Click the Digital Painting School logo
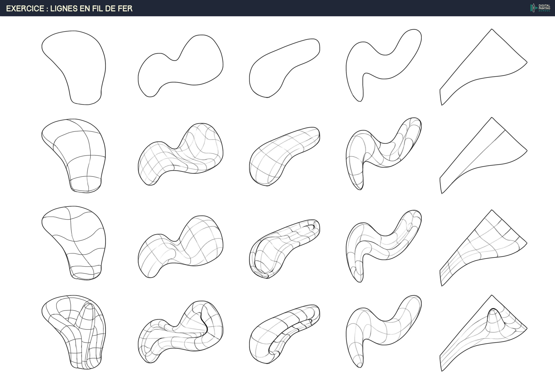Screen dimensions: 555x392 541,8
